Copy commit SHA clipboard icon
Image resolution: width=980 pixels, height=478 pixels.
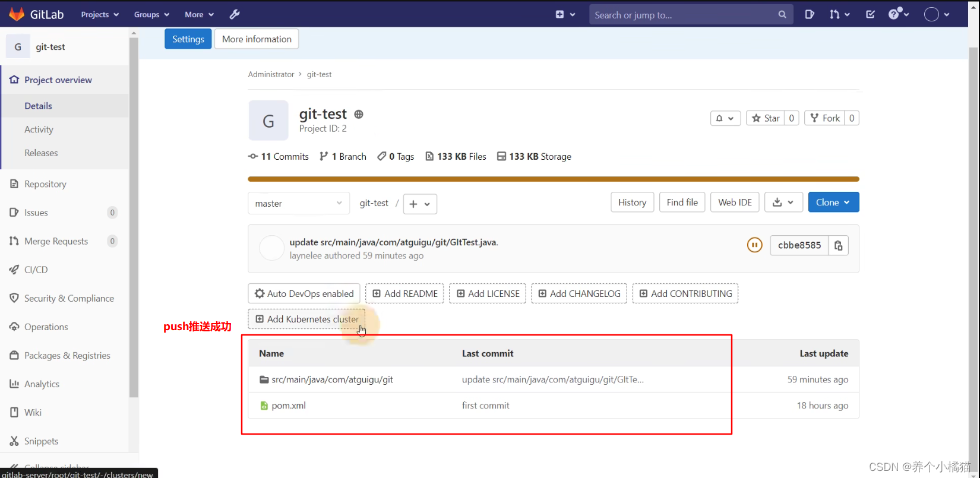coord(838,245)
